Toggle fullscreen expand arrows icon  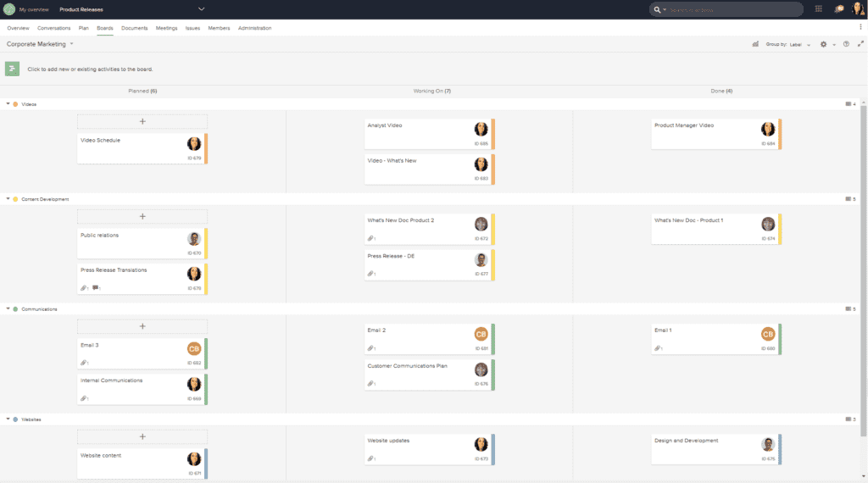click(x=860, y=44)
